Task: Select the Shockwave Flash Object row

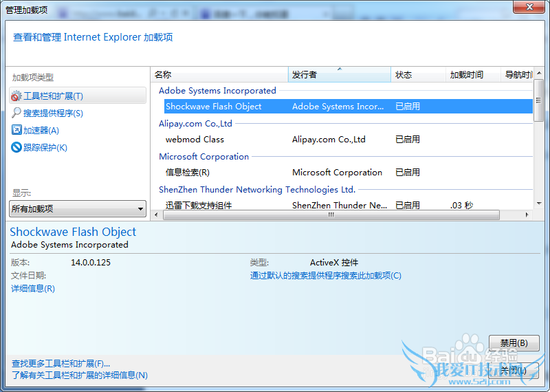Action: pos(349,107)
